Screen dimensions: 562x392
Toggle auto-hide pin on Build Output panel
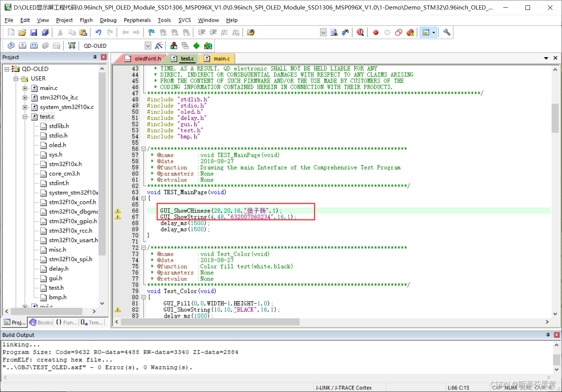[x=548, y=335]
